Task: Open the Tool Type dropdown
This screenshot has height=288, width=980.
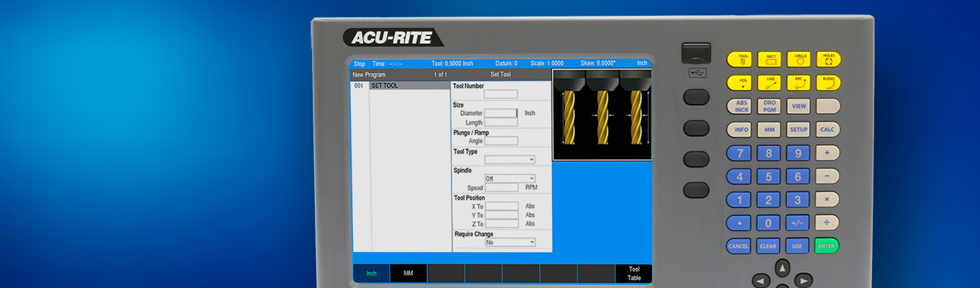Action: tap(509, 160)
